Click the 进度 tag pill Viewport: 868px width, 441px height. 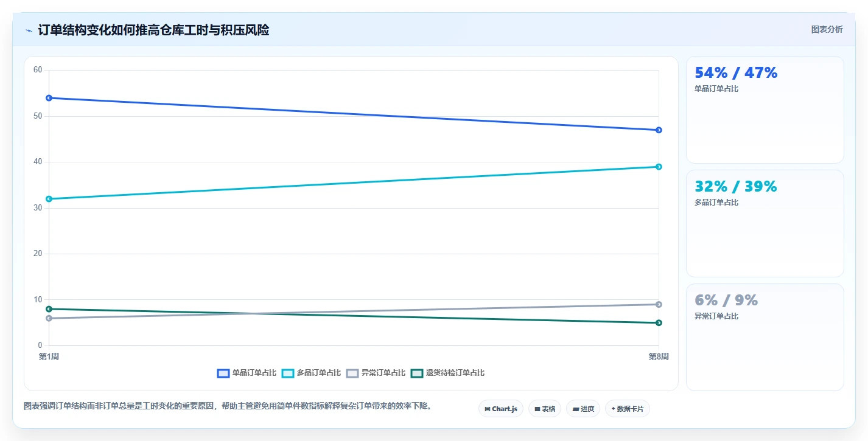coord(583,409)
